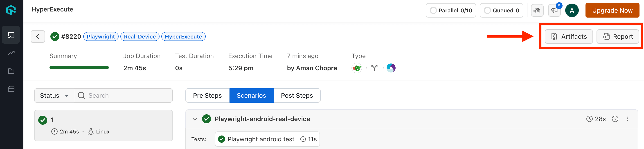View the scenario history clock icon
Image resolution: width=644 pixels, height=149 pixels.
click(615, 119)
